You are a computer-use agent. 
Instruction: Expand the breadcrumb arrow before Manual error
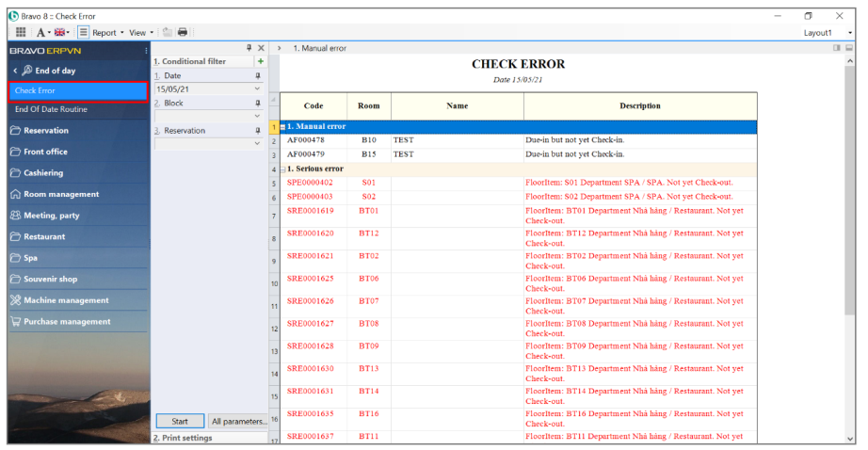click(279, 48)
